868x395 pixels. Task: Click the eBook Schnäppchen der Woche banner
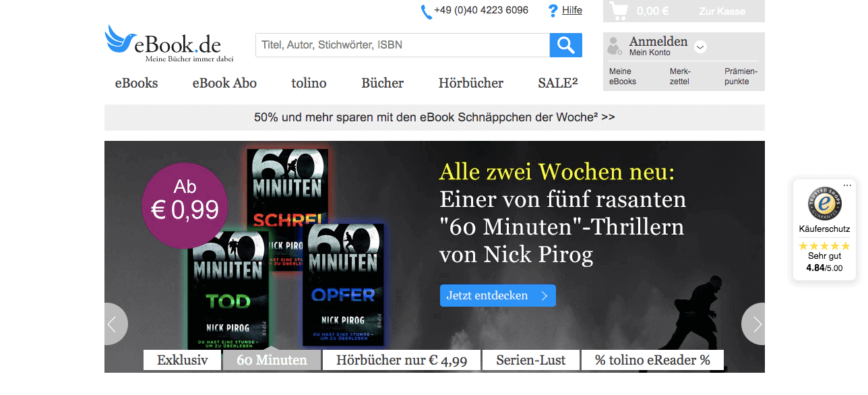(x=435, y=117)
